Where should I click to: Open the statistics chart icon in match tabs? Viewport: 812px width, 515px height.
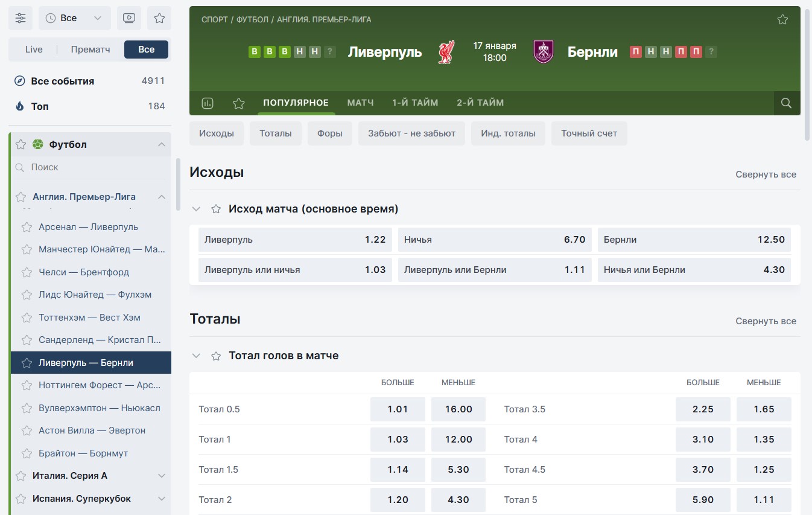(208, 103)
